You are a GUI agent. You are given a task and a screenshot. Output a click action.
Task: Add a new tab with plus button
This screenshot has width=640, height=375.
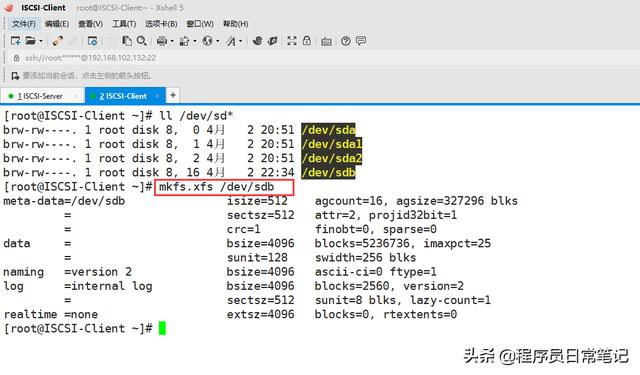click(x=173, y=95)
